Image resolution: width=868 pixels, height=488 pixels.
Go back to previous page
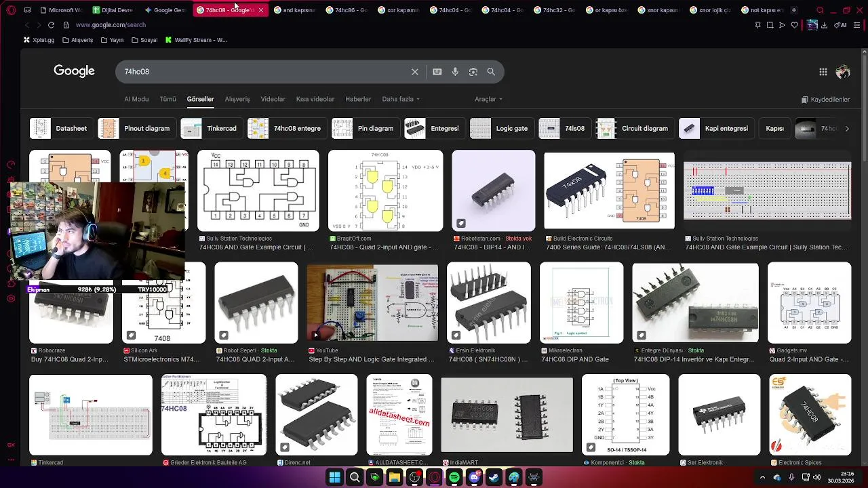pyautogui.click(x=26, y=25)
